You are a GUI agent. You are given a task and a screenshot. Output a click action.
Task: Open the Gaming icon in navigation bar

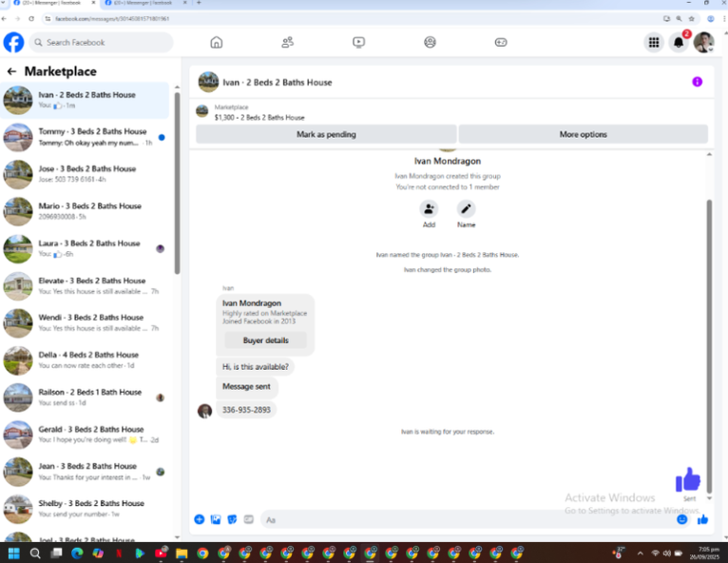point(501,42)
